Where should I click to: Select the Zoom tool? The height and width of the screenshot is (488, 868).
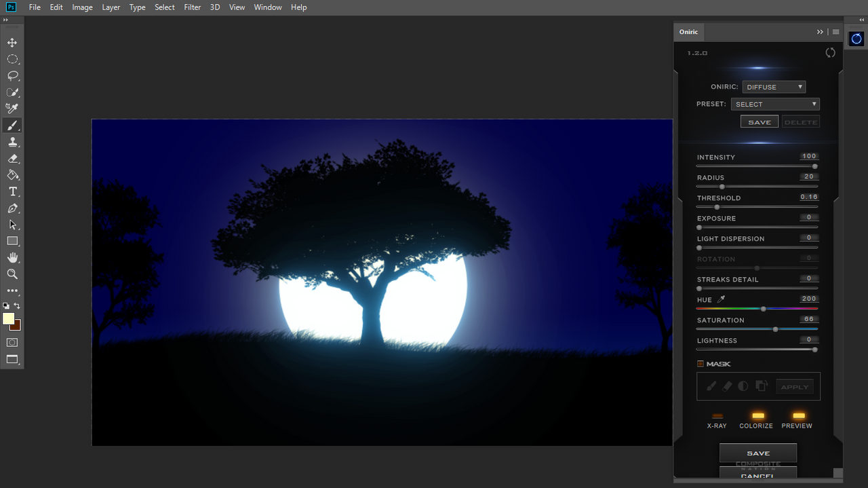[12, 274]
